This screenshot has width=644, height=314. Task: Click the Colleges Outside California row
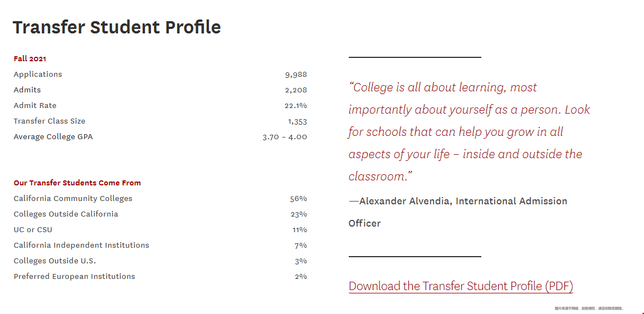coord(160,214)
